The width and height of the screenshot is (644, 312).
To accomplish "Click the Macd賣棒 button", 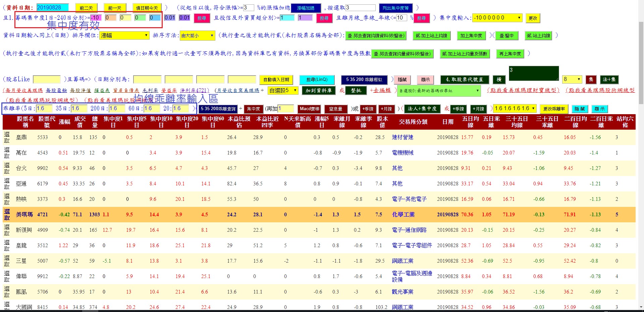I will coord(309,109).
